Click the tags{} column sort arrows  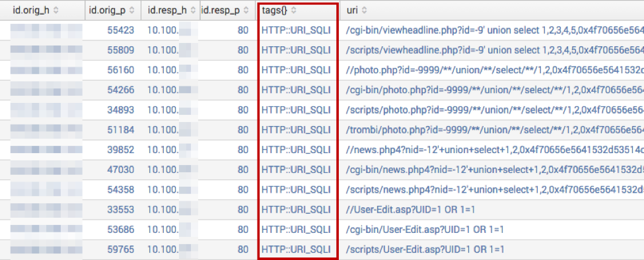pyautogui.click(x=294, y=11)
